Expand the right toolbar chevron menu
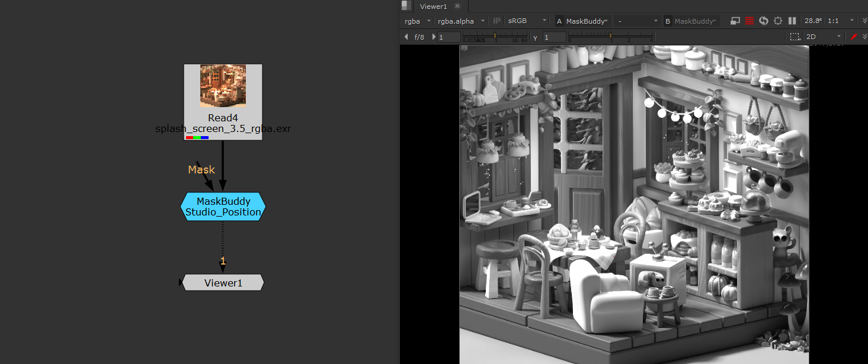 [864, 21]
